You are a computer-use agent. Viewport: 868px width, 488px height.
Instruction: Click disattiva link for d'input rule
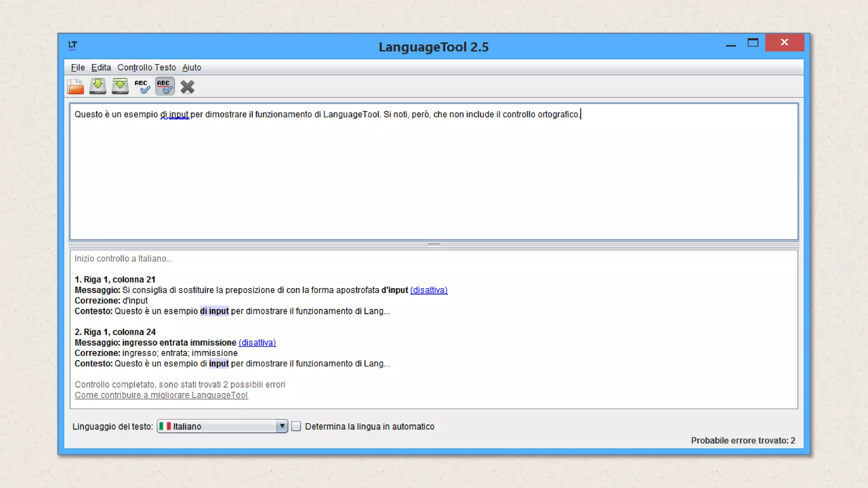click(x=428, y=290)
